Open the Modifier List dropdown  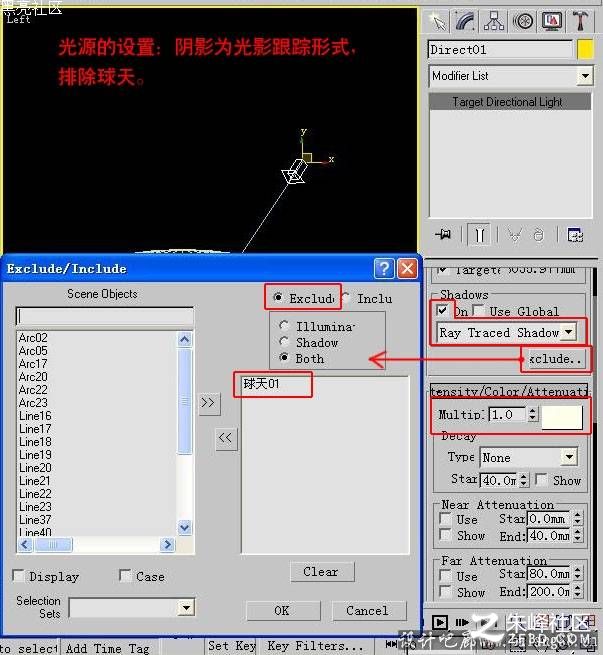click(x=585, y=76)
